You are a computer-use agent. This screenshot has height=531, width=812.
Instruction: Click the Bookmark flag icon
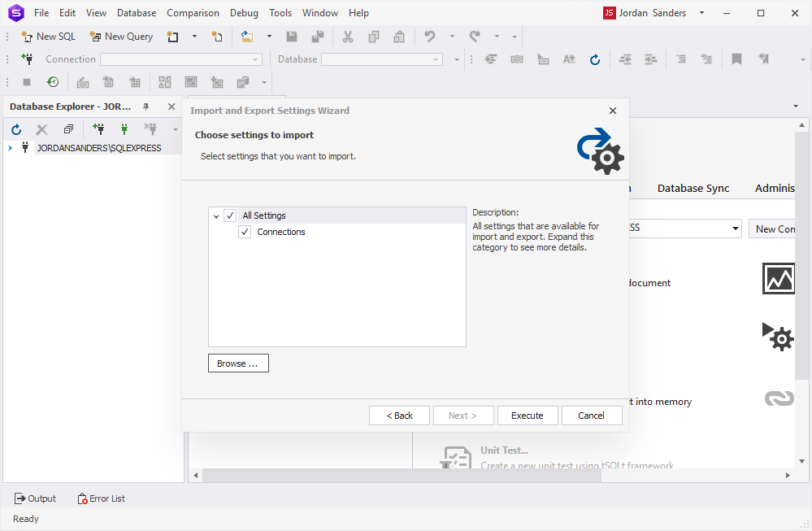click(736, 59)
